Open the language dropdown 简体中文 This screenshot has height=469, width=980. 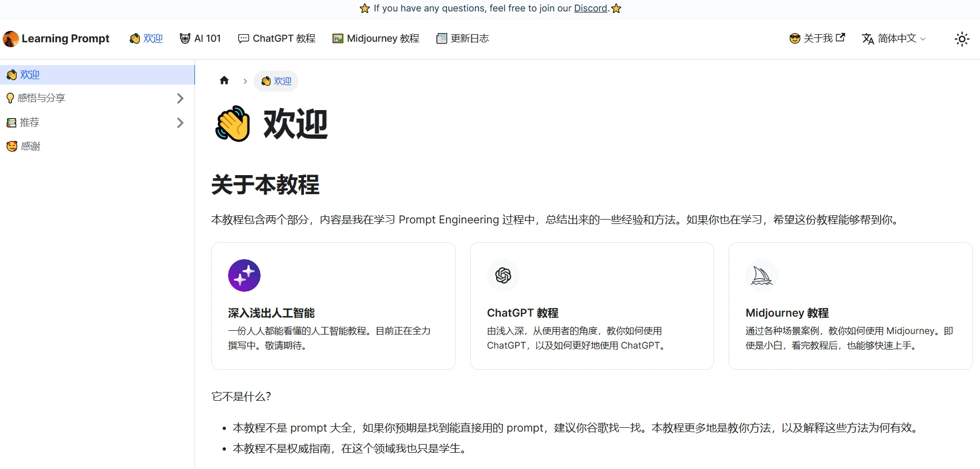point(894,38)
